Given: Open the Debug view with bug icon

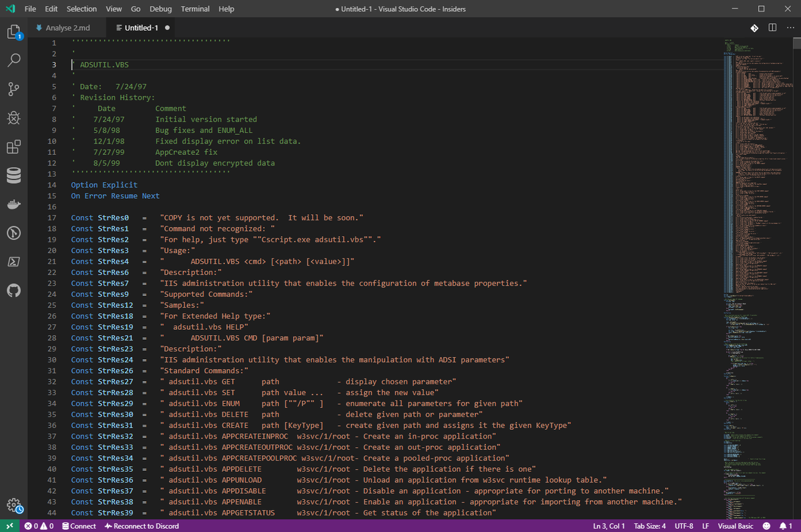Looking at the screenshot, I should (x=14, y=118).
